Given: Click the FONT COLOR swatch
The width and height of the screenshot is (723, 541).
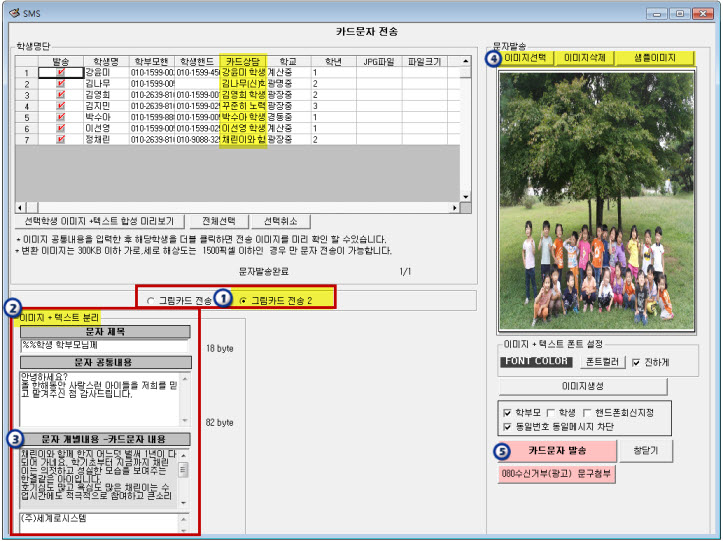Looking at the screenshot, I should click(x=536, y=362).
